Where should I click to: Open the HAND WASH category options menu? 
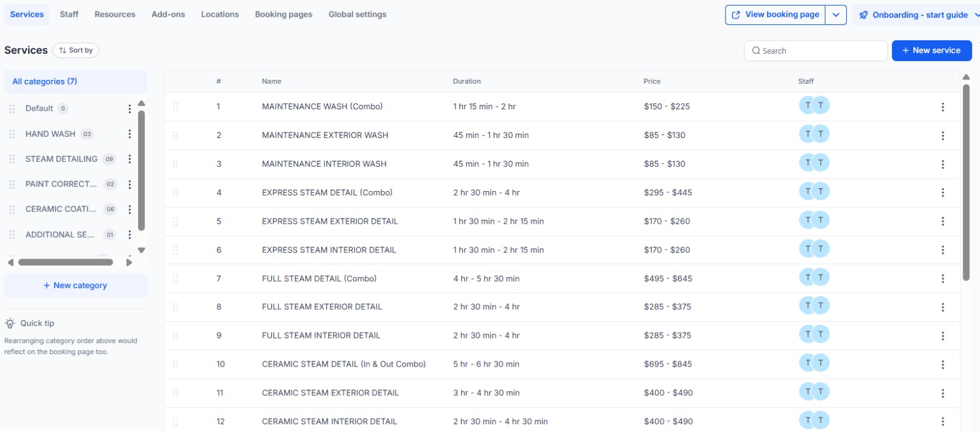129,134
